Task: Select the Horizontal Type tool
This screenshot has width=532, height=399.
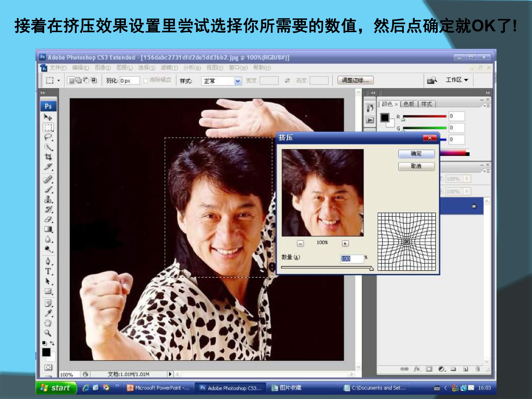Action: tap(48, 271)
